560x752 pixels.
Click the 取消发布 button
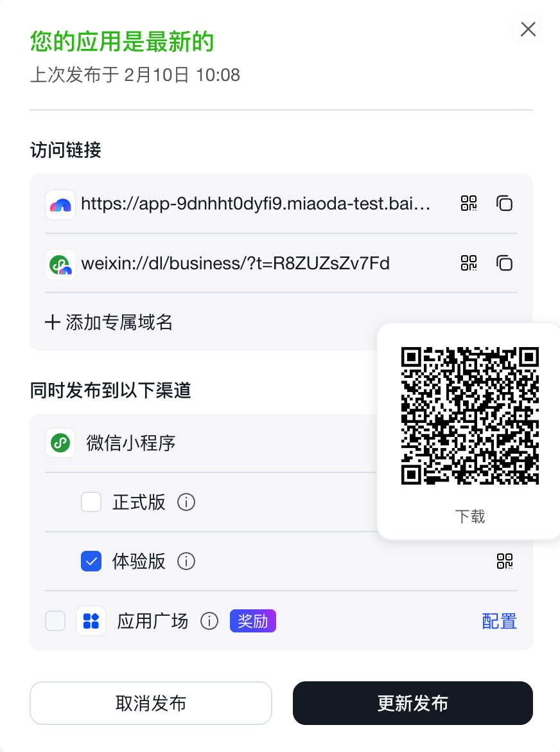point(151,703)
